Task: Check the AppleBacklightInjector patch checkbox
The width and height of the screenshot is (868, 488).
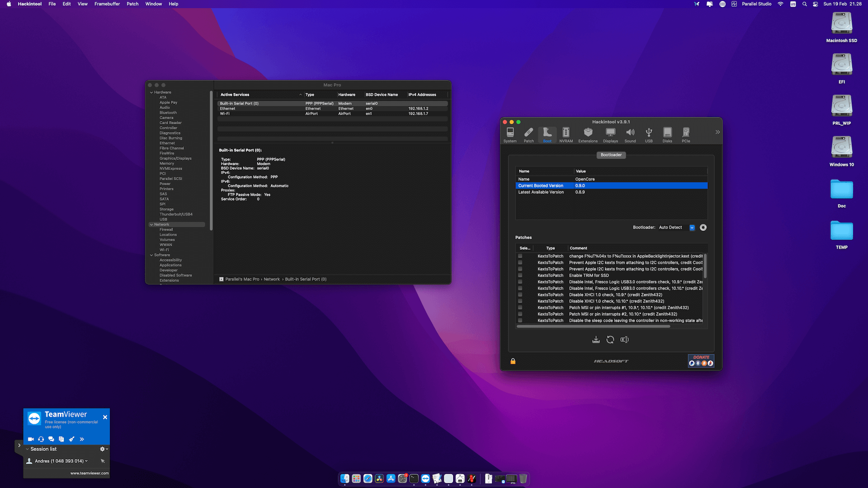Action: [520, 256]
